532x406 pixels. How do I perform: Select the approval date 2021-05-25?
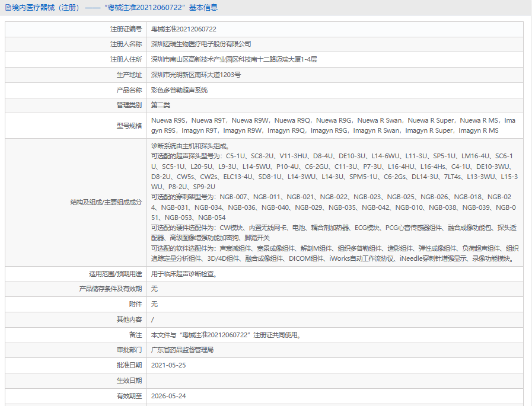(168, 365)
